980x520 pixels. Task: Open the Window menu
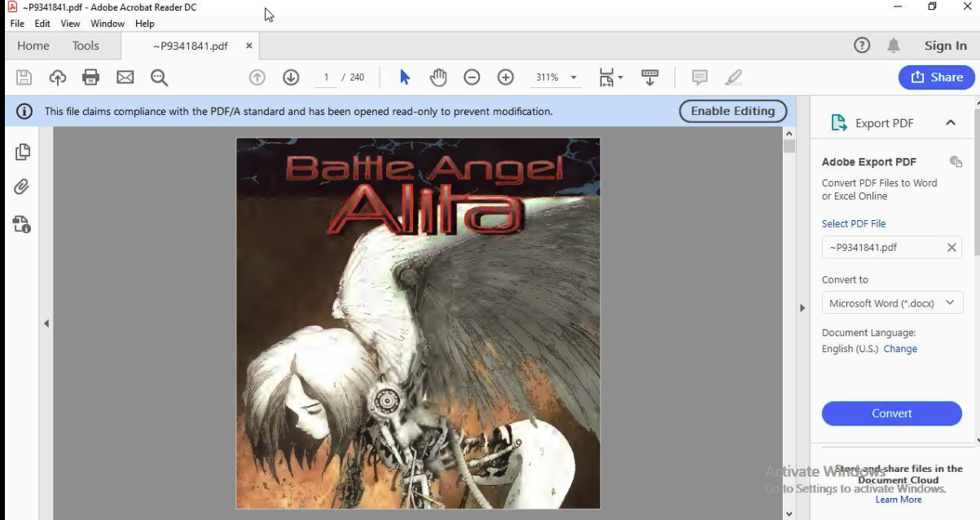coord(108,24)
